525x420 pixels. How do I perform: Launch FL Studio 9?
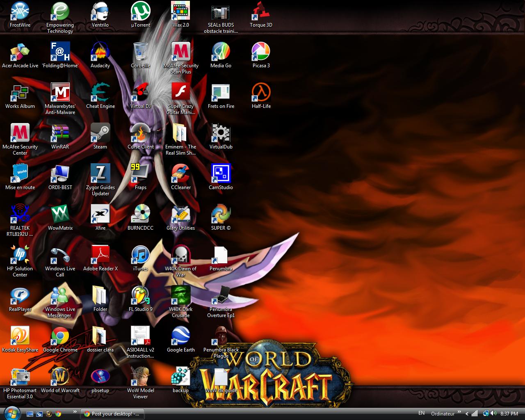pos(140,296)
